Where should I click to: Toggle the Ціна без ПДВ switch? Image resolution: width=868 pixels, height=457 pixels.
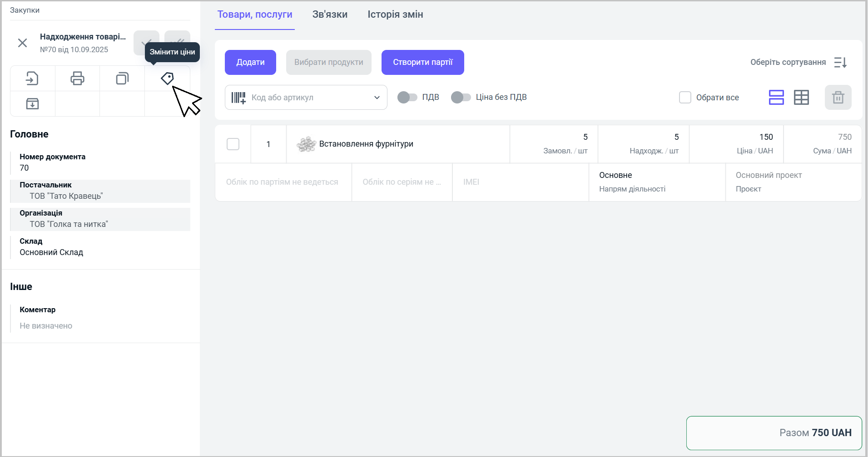point(461,98)
